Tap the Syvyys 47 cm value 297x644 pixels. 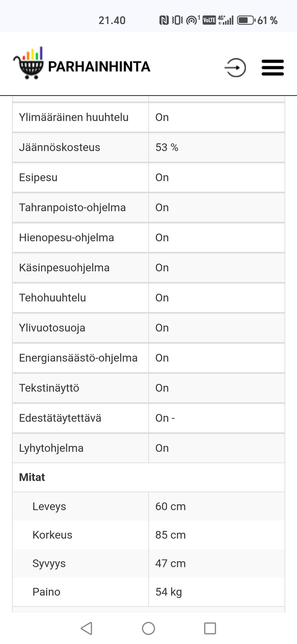click(170, 563)
